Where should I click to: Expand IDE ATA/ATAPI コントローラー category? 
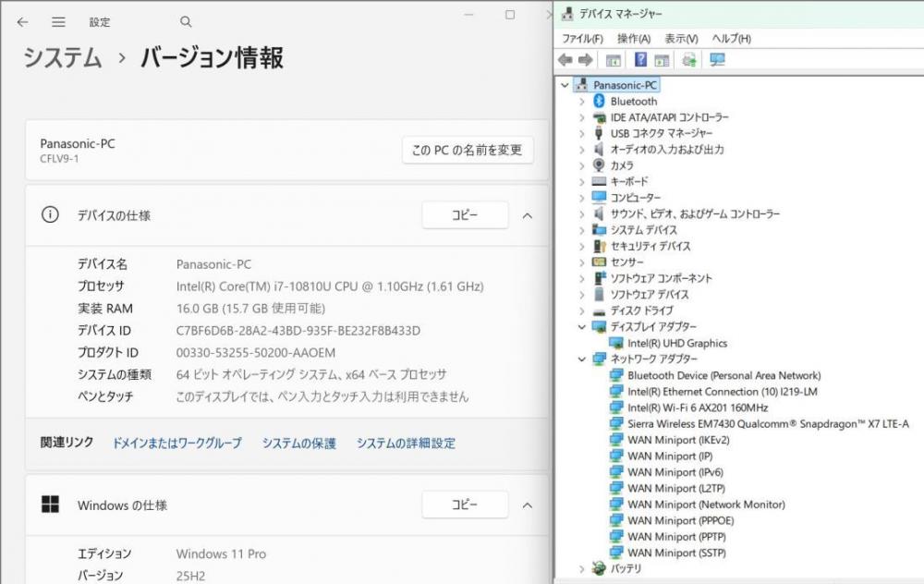[581, 117]
